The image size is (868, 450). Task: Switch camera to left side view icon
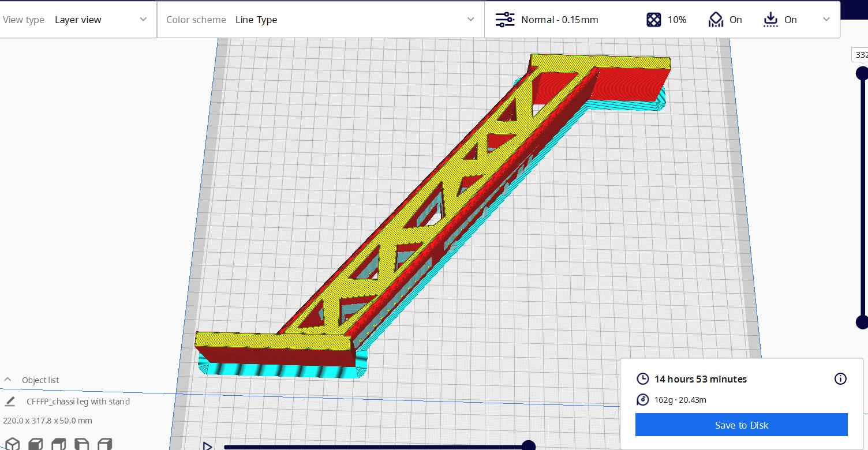click(x=82, y=444)
